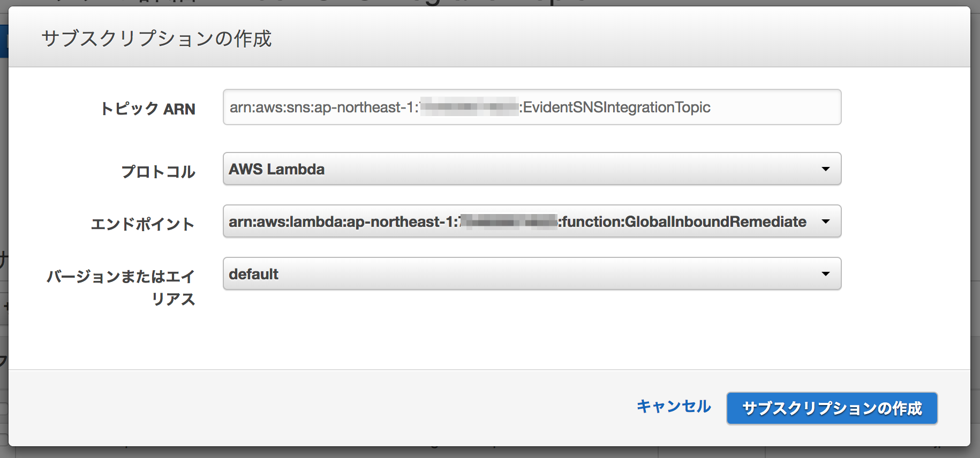
Task: Expand the default version selector
Action: tap(827, 273)
